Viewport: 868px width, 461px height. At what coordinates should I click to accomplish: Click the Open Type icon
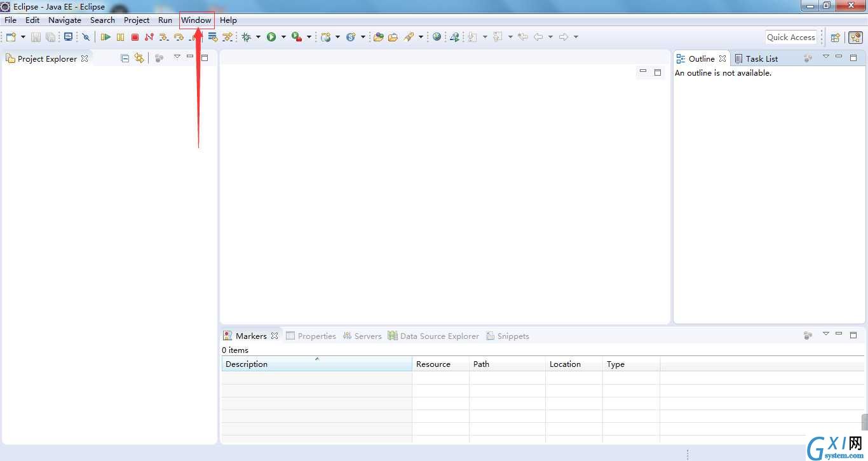click(x=379, y=37)
